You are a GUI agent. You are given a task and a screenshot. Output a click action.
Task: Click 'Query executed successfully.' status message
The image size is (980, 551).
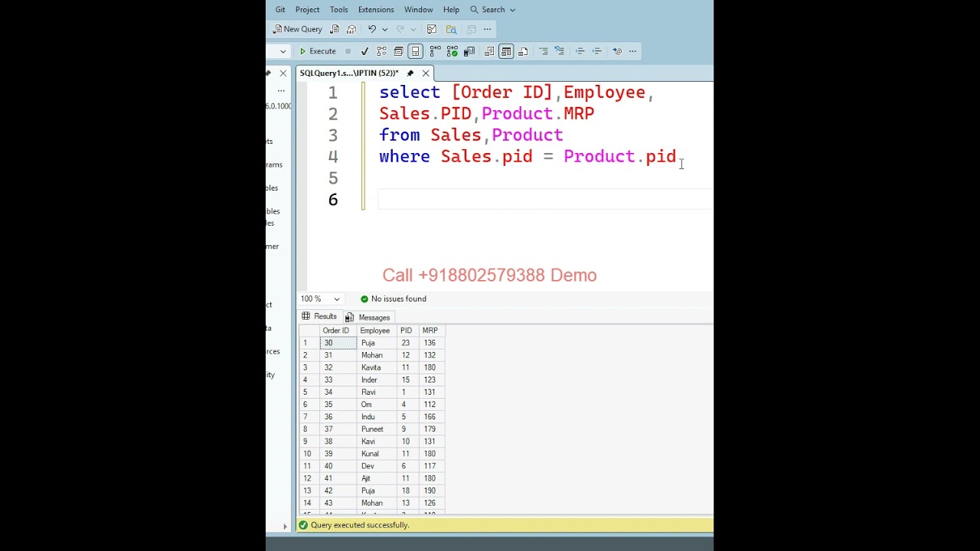(x=360, y=526)
